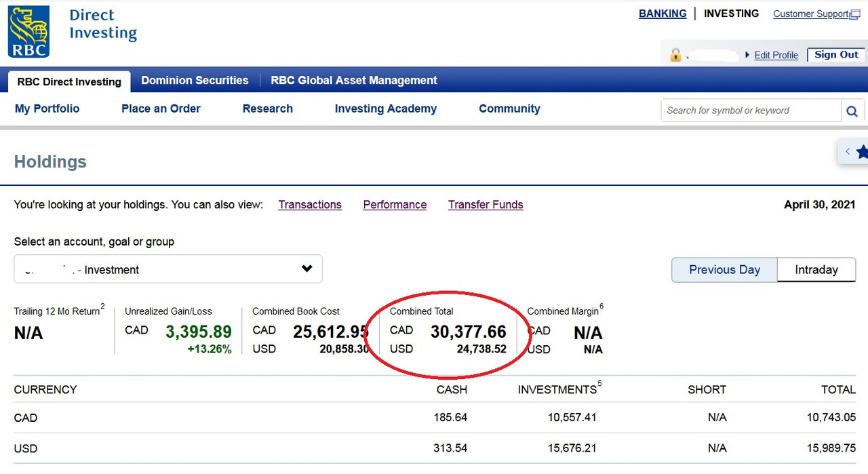This screenshot has height=474, width=868.
Task: Click the CAD cash value 185.64
Action: (450, 418)
